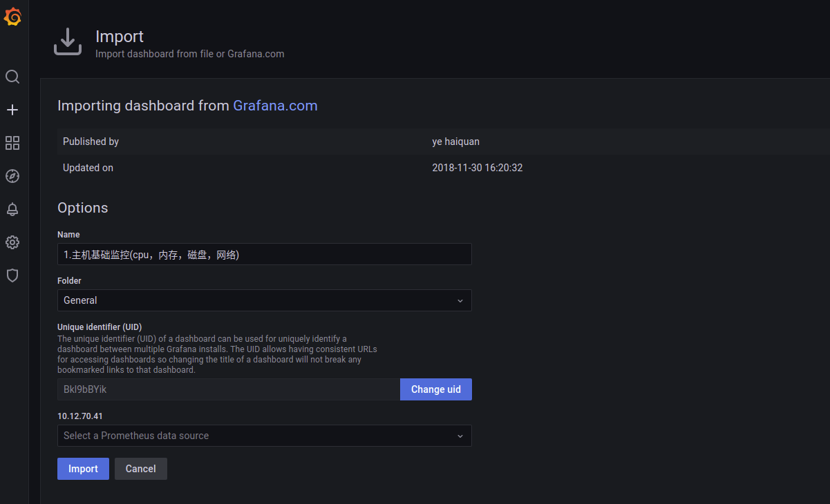Click the Import page title

coord(120,37)
